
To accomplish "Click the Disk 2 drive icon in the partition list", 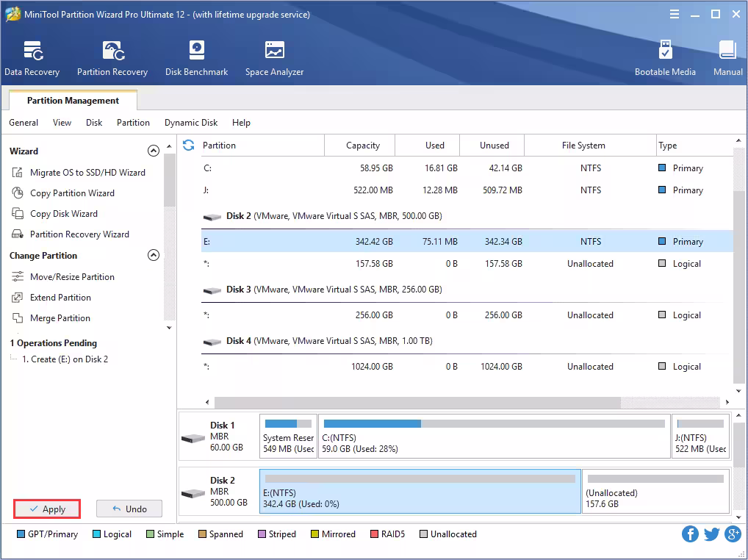I will [212, 217].
